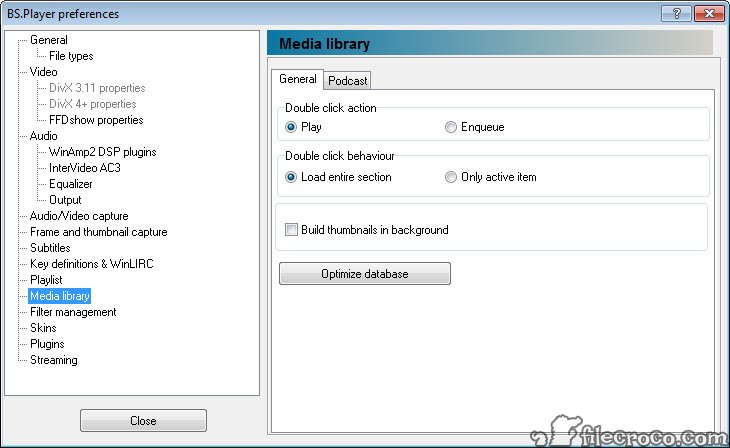Switch to the Podcast tab

347,81
